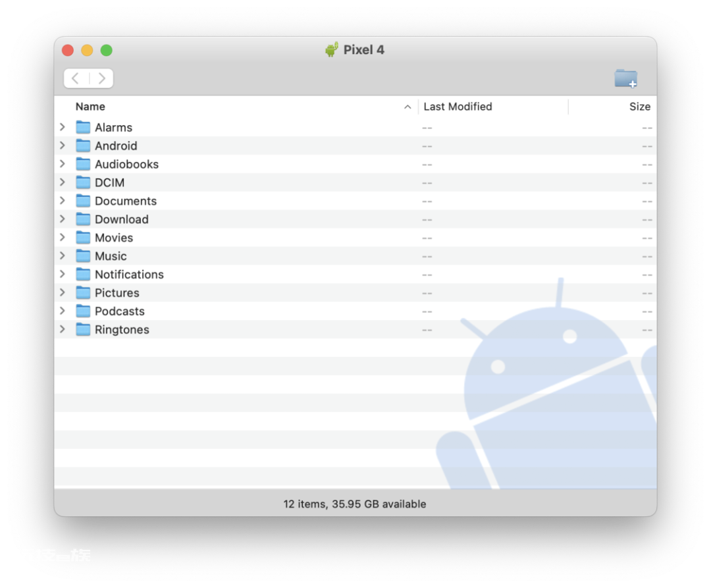Expand the DCIM folder
This screenshot has height=588, width=711.
click(63, 182)
